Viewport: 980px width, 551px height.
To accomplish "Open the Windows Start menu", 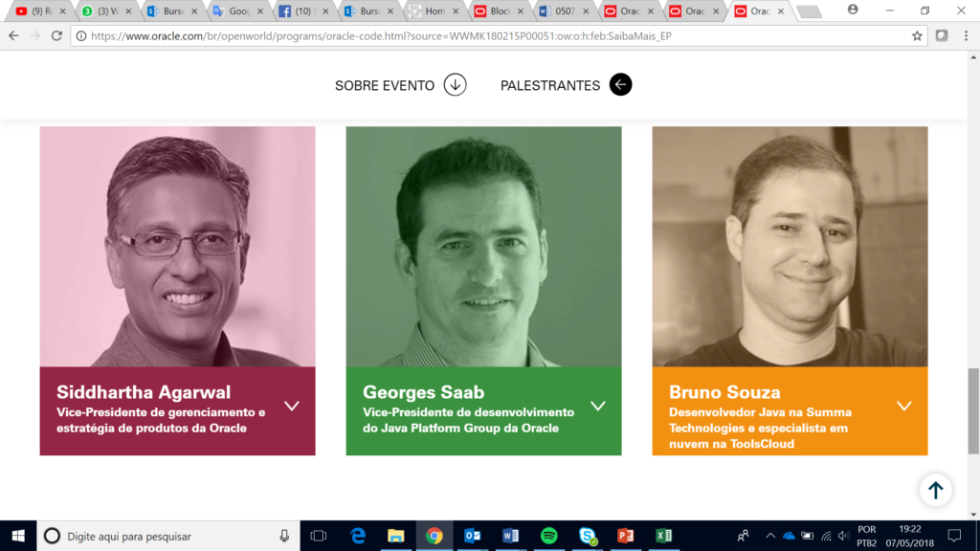I will point(18,536).
